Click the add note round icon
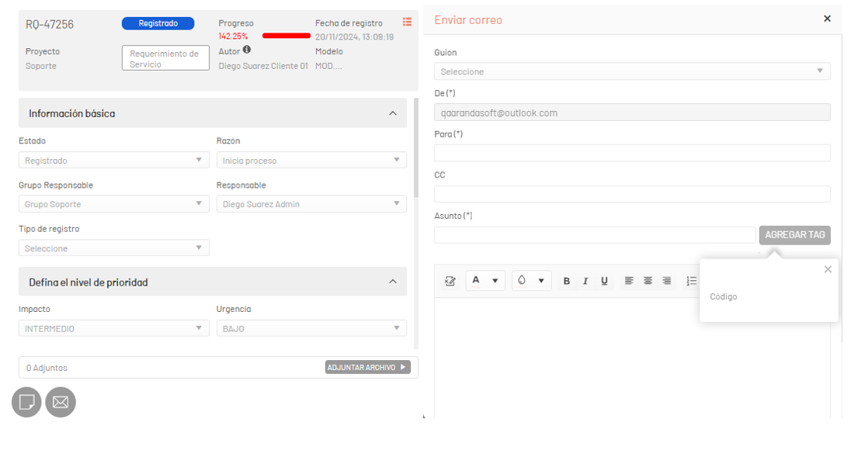This screenshot has height=464, width=868. click(x=26, y=402)
